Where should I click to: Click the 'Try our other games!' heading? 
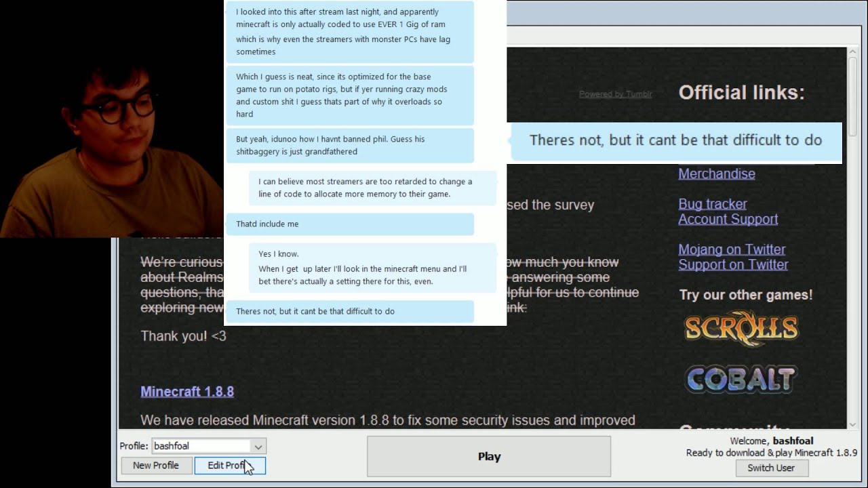click(x=746, y=295)
